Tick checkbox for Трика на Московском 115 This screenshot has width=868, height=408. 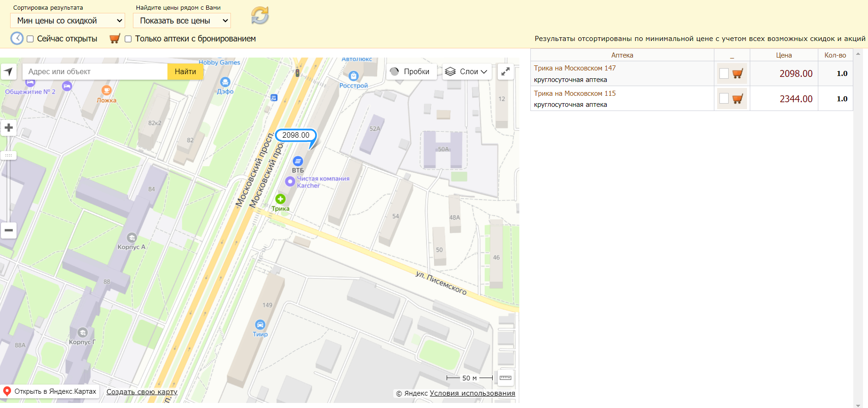point(724,99)
